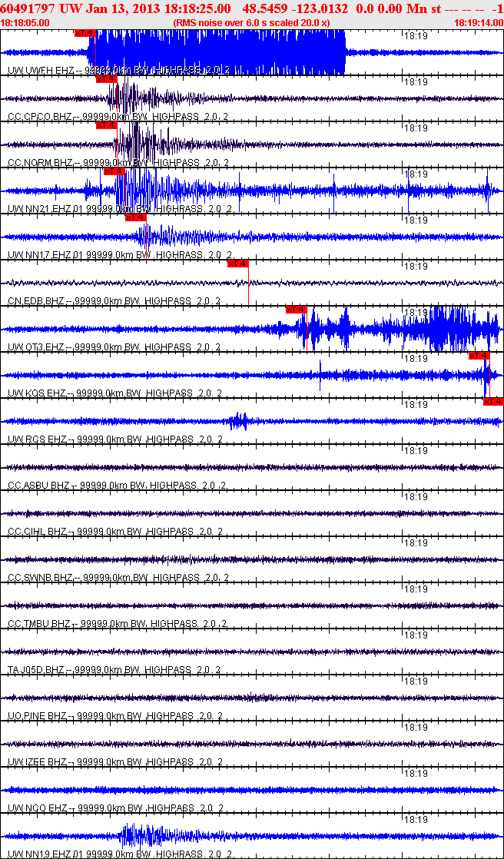Select the UO PINE BHZ station label
The width and height of the screenshot is (504, 859).
115,716
